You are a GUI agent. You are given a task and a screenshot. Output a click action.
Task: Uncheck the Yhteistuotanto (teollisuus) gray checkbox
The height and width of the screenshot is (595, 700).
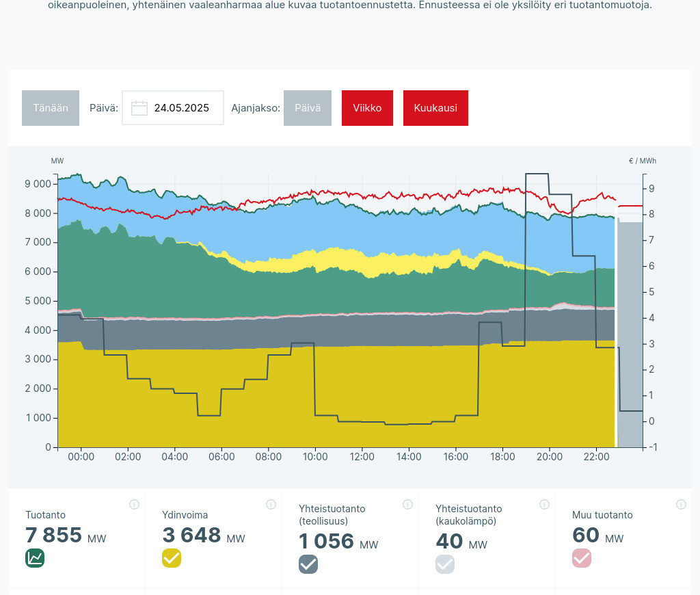pyautogui.click(x=308, y=564)
